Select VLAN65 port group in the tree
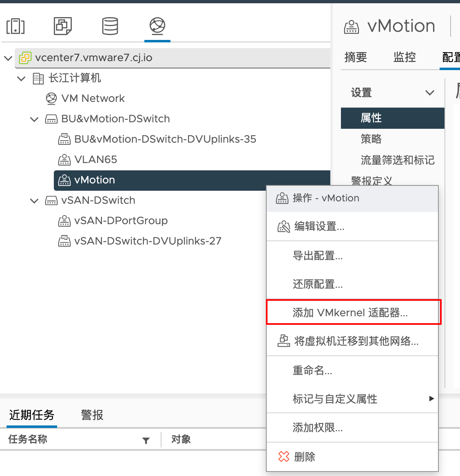 pos(96,160)
